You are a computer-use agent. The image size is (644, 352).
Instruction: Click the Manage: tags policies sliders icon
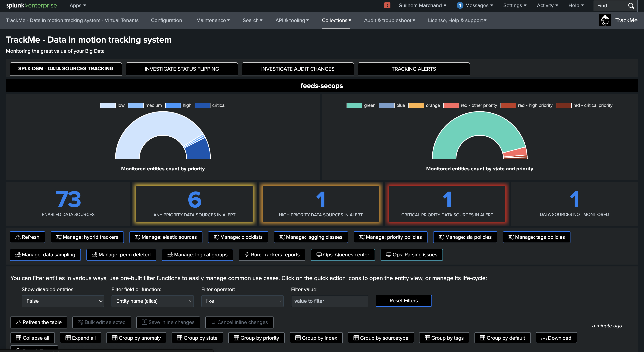[511, 237]
